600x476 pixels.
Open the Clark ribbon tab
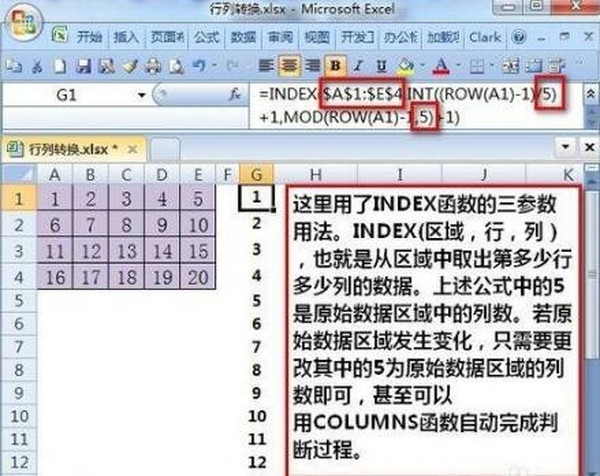tap(485, 37)
